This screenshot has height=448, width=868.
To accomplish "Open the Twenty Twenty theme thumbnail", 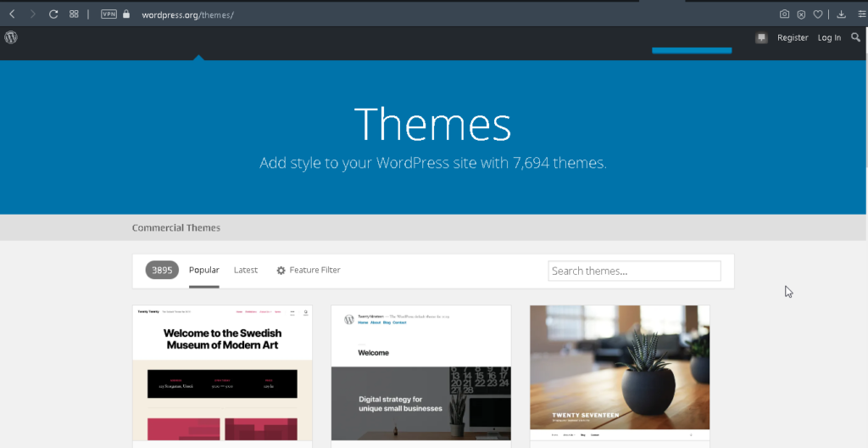I will click(x=223, y=372).
